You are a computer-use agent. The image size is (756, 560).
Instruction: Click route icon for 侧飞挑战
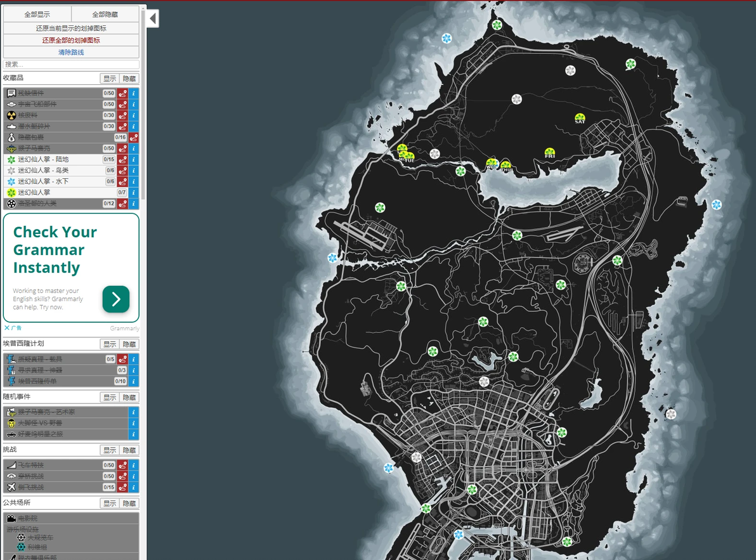pyautogui.click(x=122, y=487)
